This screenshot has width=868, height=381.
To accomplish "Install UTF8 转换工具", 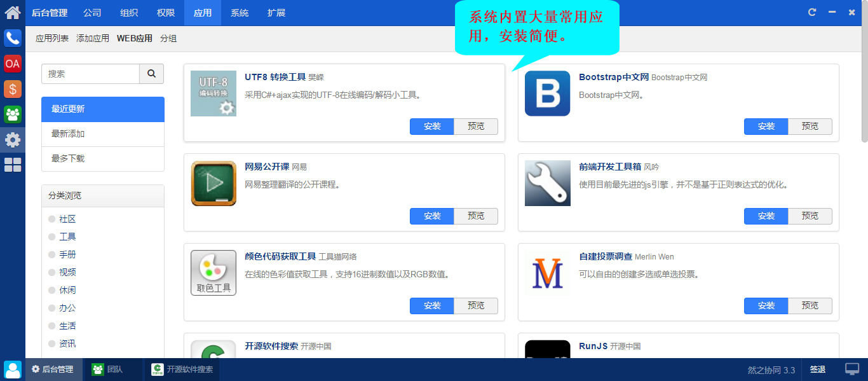I will click(x=432, y=127).
